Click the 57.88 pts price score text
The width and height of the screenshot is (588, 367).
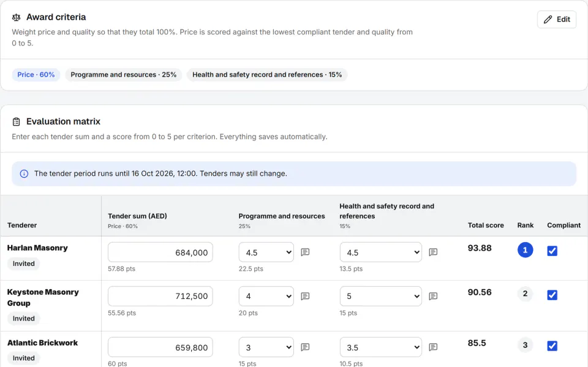121,269
